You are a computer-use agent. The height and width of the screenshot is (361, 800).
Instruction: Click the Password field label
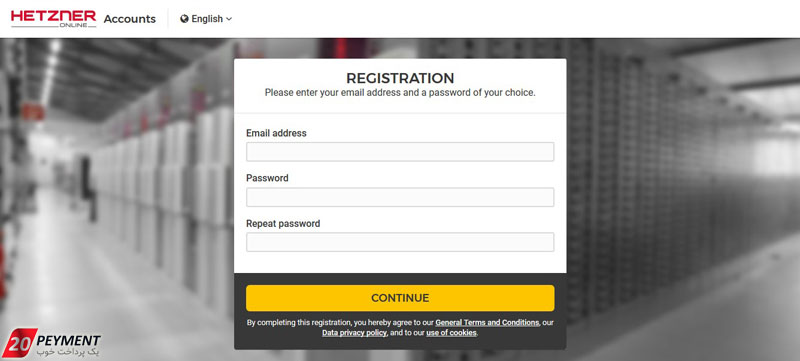(x=267, y=178)
